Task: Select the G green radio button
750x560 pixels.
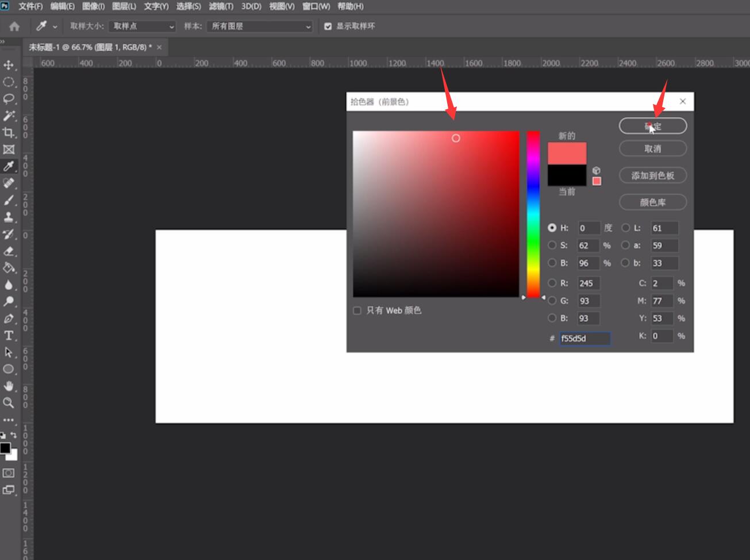Action: tap(552, 301)
